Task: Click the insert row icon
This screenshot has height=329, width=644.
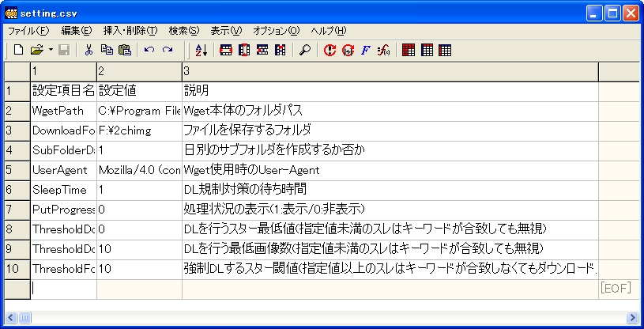Action: coord(225,50)
